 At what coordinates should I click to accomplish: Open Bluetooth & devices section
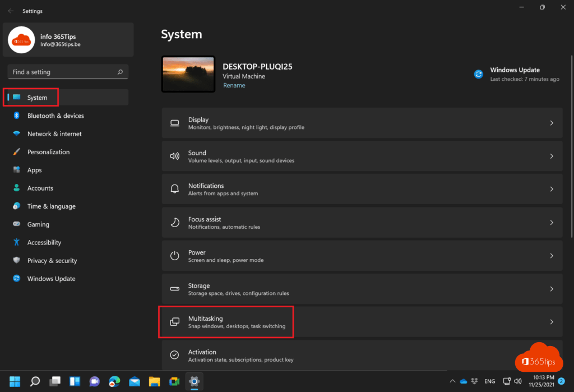point(68,116)
